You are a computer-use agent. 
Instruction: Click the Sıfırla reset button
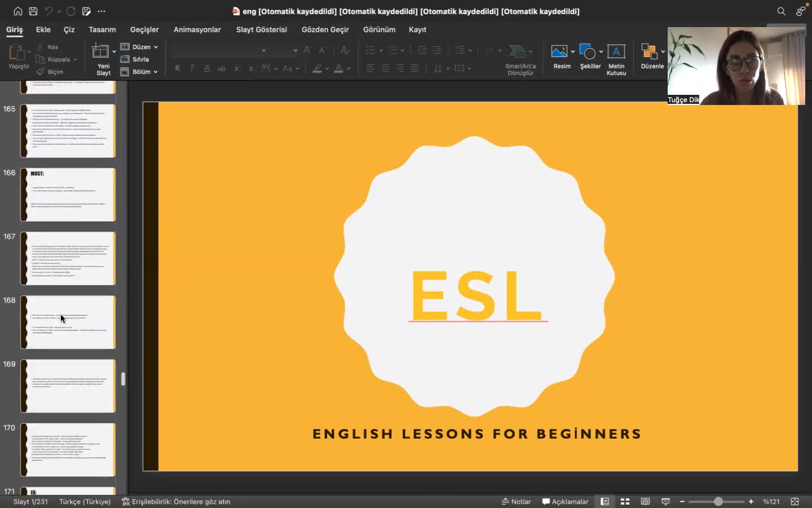coord(135,59)
